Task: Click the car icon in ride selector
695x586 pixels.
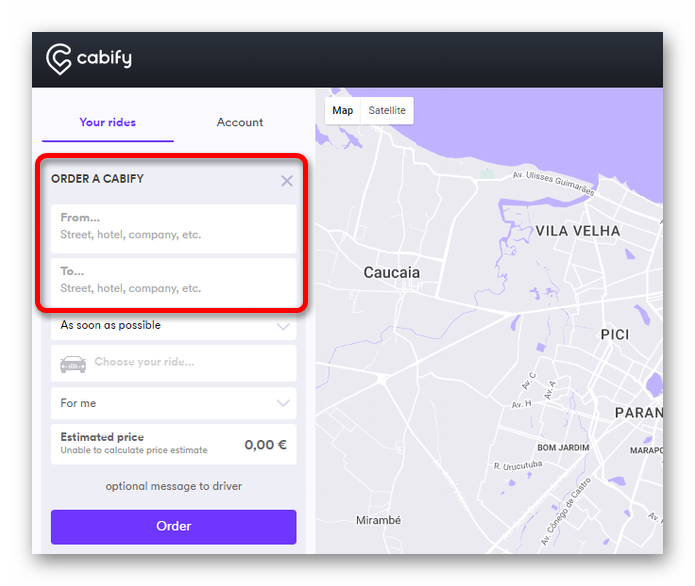Action: click(73, 363)
